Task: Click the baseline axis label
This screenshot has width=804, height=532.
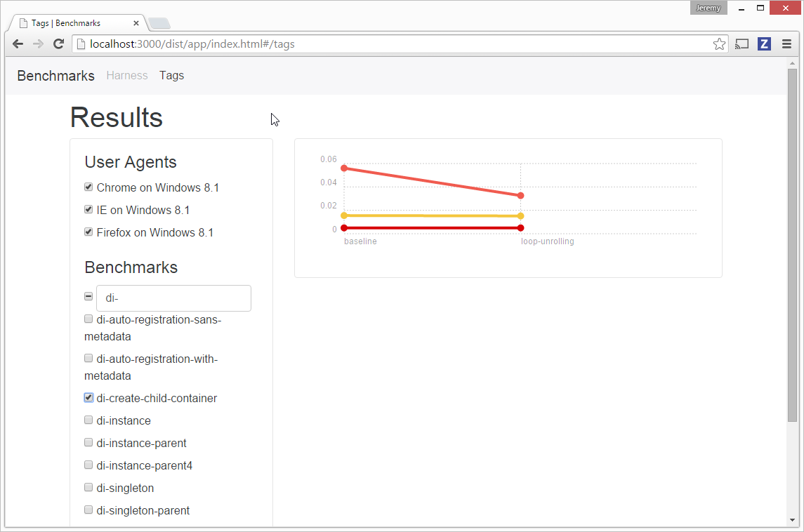Action: click(360, 241)
